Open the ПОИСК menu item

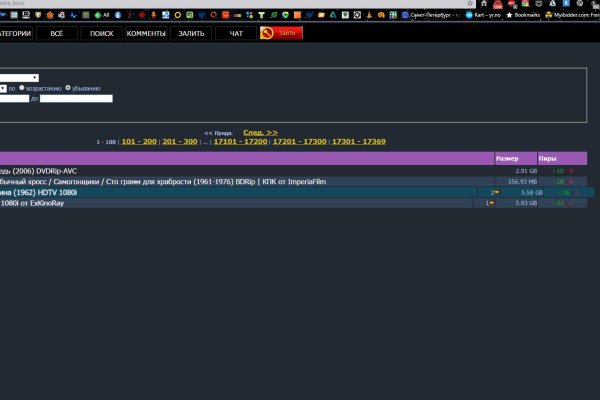pyautogui.click(x=101, y=33)
